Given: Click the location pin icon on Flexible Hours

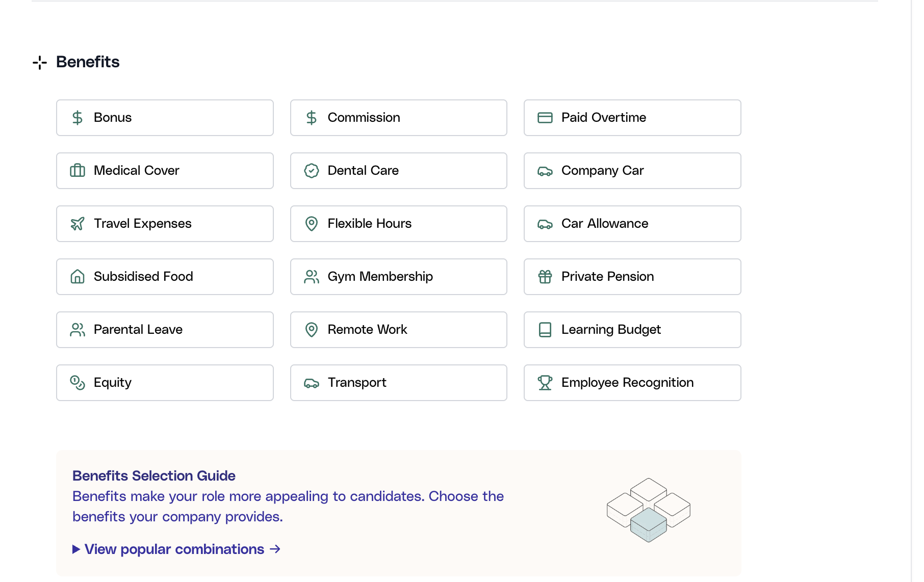Looking at the screenshot, I should click(x=311, y=224).
